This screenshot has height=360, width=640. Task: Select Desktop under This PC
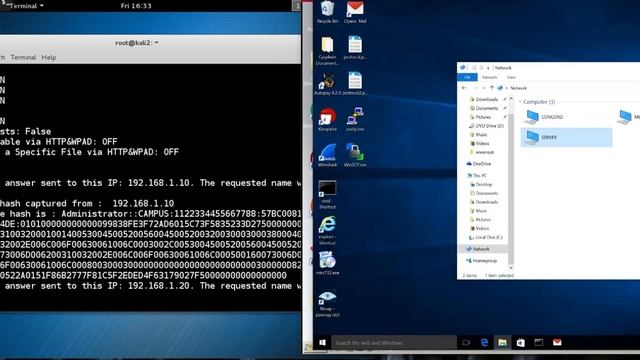point(481,184)
